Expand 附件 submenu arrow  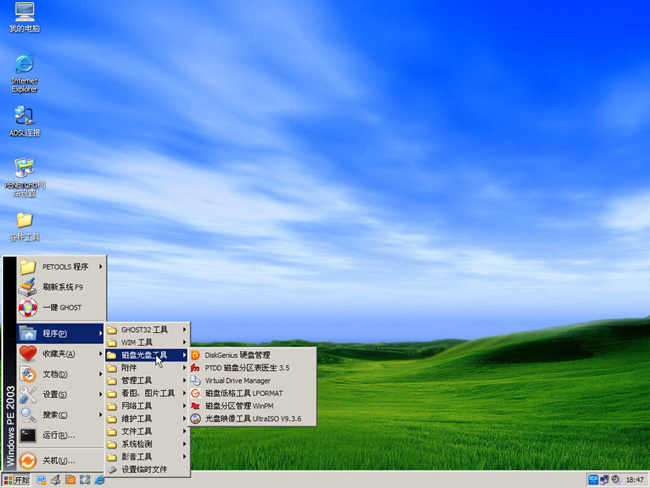point(184,368)
